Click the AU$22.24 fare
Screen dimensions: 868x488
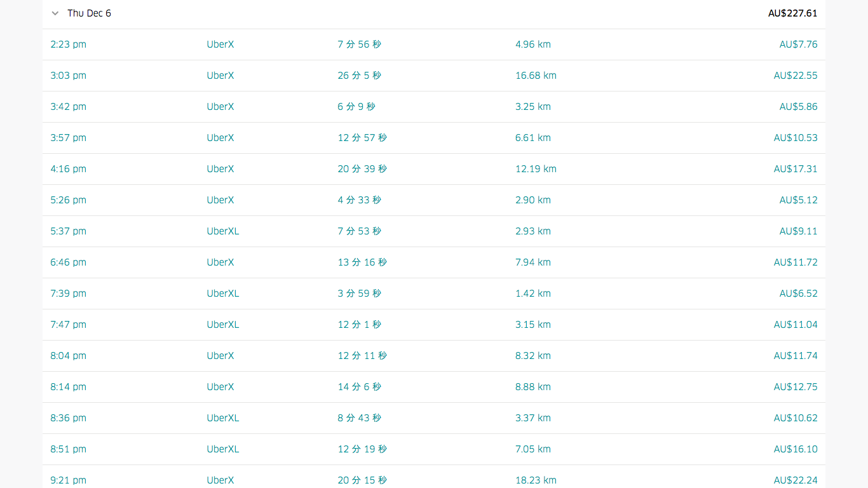pos(796,480)
